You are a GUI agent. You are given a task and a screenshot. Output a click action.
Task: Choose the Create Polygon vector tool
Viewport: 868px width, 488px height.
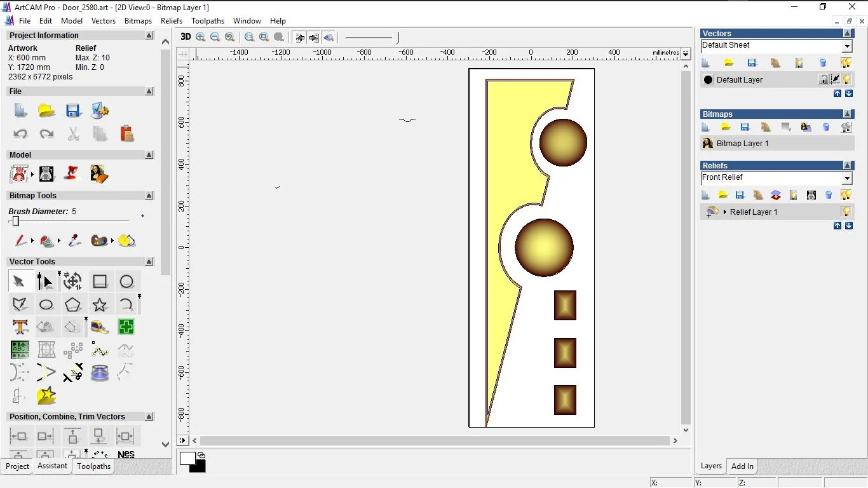(x=73, y=305)
